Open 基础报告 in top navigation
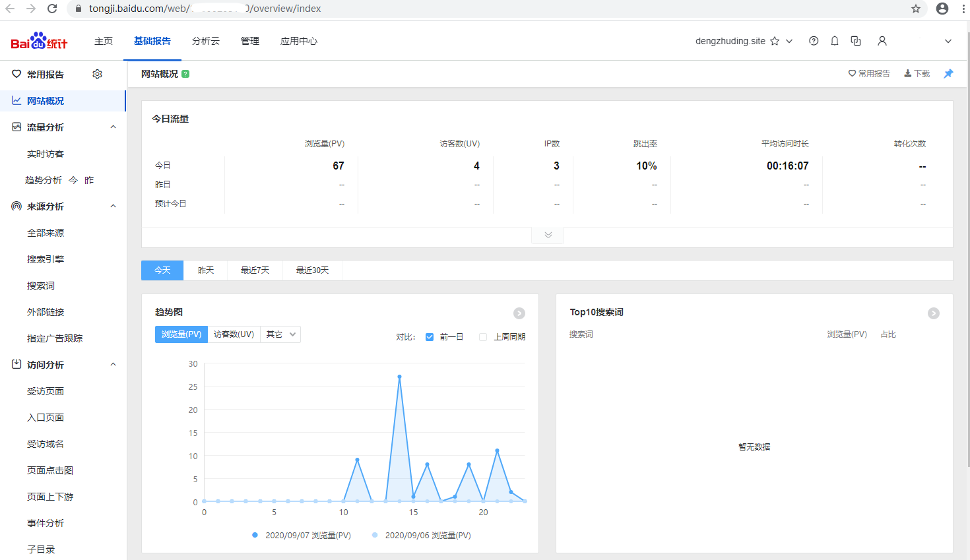 click(x=152, y=41)
